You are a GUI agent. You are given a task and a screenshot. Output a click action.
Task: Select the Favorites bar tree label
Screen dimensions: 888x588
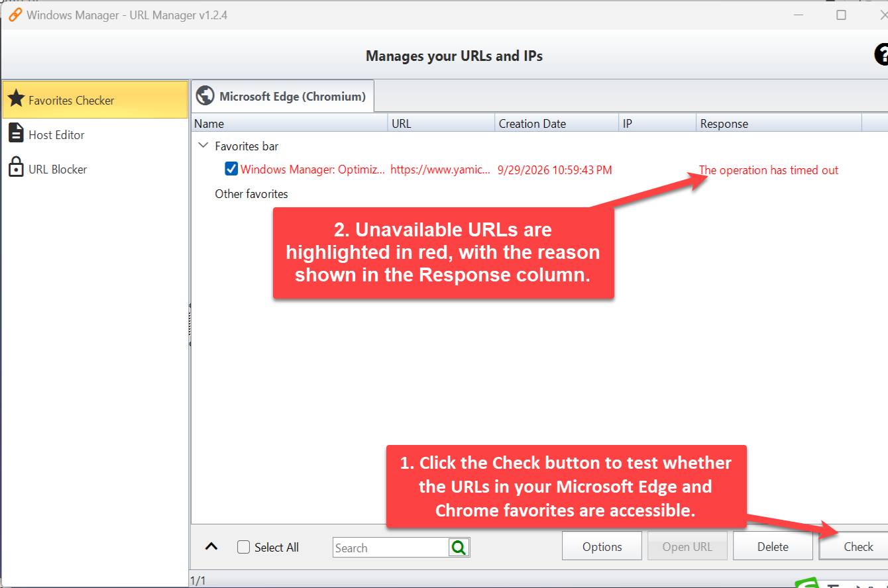[x=247, y=146]
